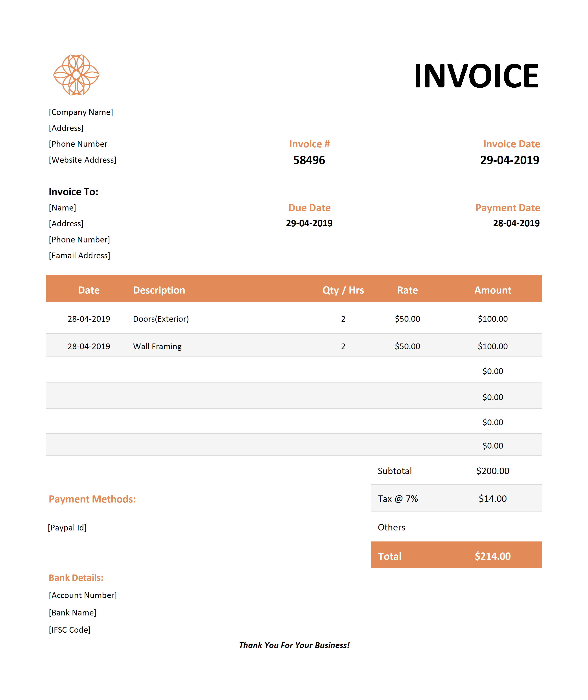Click the Qty / Hrs column header

tap(343, 290)
